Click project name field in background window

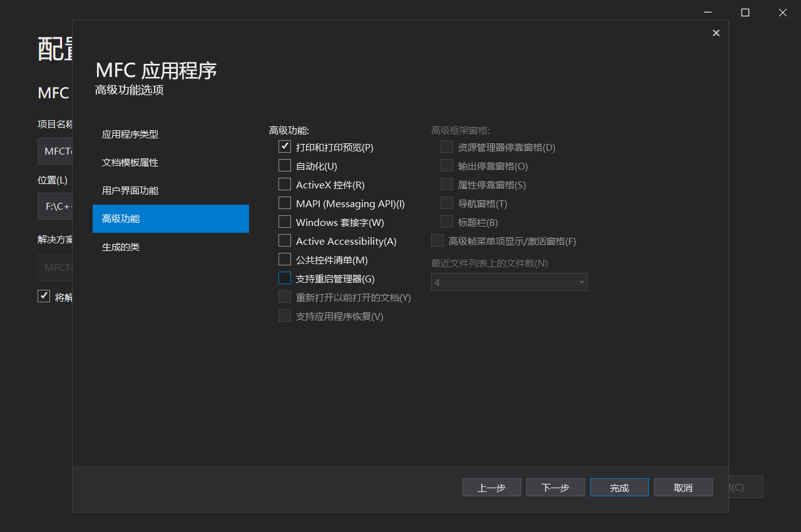pyautogui.click(x=55, y=151)
